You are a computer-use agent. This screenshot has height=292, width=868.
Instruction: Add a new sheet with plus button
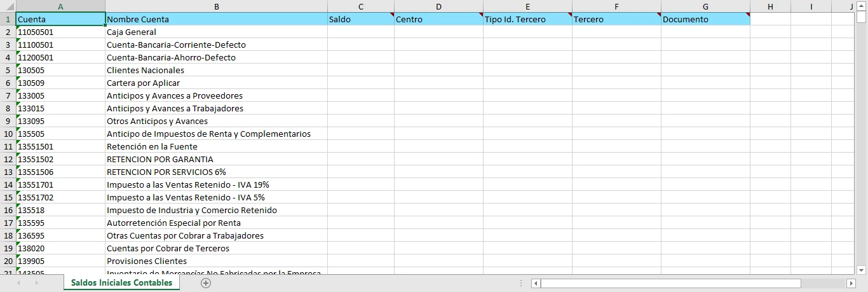pos(205,283)
